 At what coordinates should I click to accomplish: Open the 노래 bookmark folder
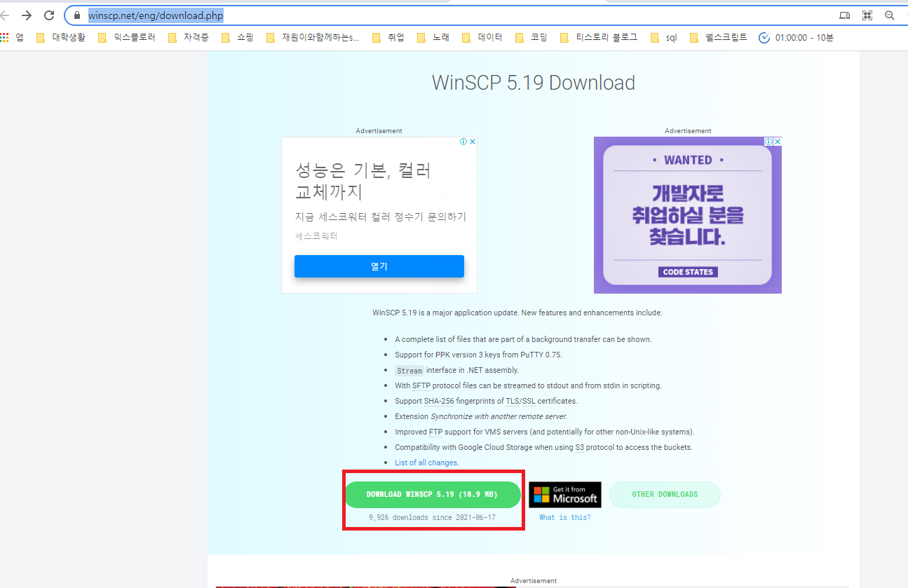point(433,38)
